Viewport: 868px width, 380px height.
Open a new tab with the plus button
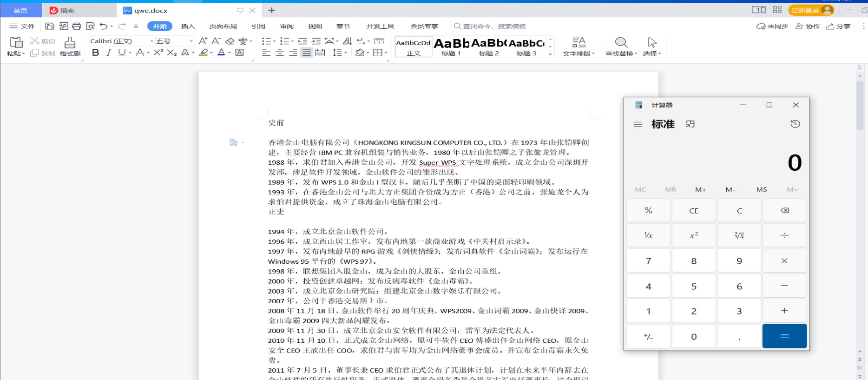click(x=272, y=10)
